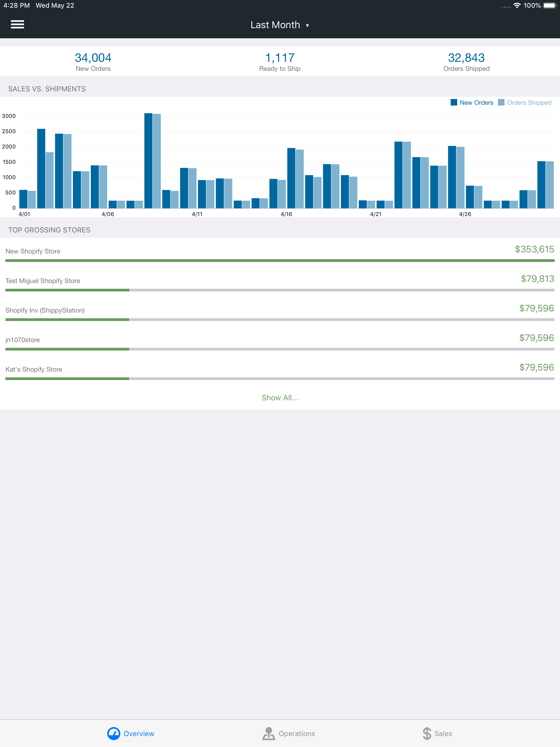Click the dropdown arrow beside Last Month
The image size is (560, 747).
point(307,26)
